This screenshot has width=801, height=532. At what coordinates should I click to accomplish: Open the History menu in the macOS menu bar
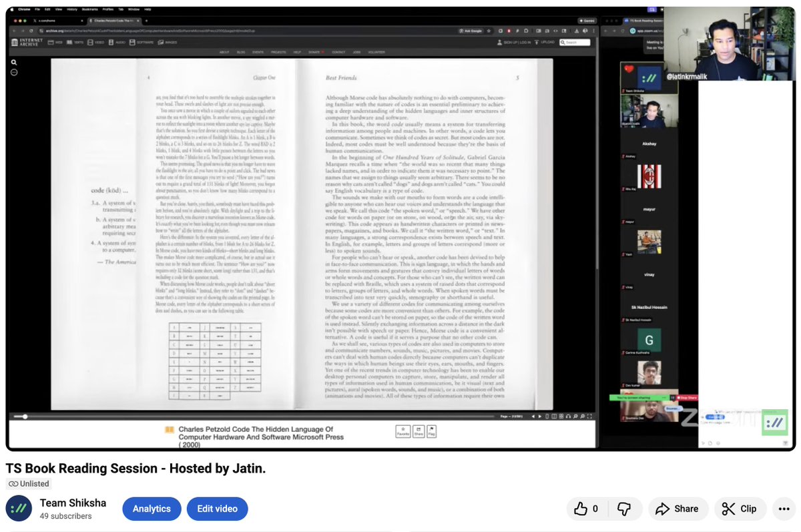72,9
